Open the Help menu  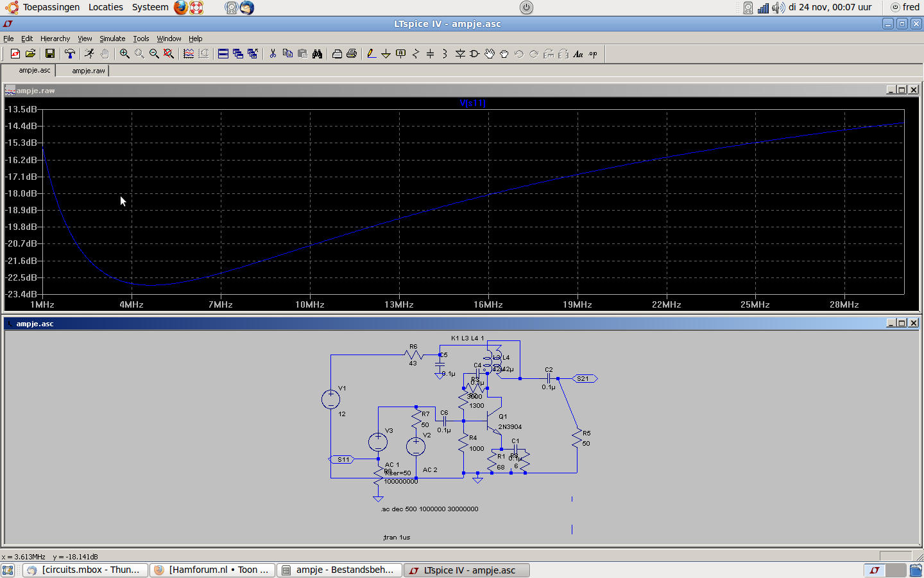196,39
